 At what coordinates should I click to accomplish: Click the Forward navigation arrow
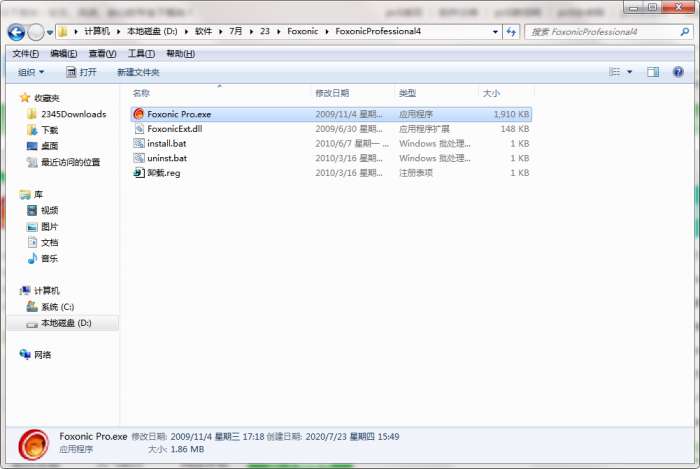[36, 32]
